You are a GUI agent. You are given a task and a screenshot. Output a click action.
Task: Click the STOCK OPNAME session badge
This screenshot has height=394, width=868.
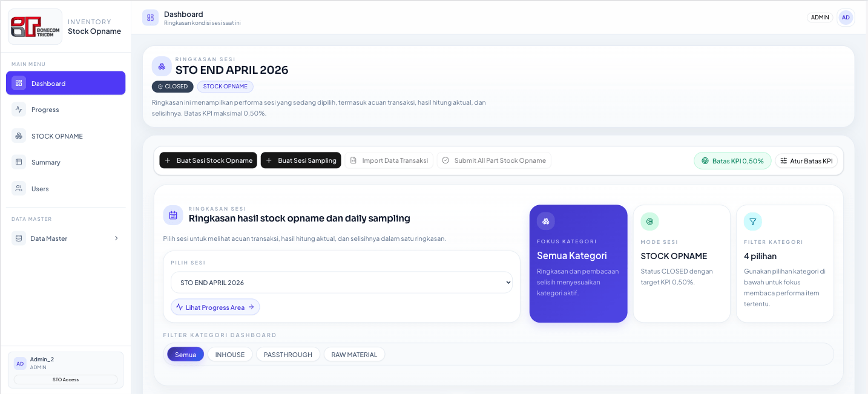pyautogui.click(x=225, y=87)
